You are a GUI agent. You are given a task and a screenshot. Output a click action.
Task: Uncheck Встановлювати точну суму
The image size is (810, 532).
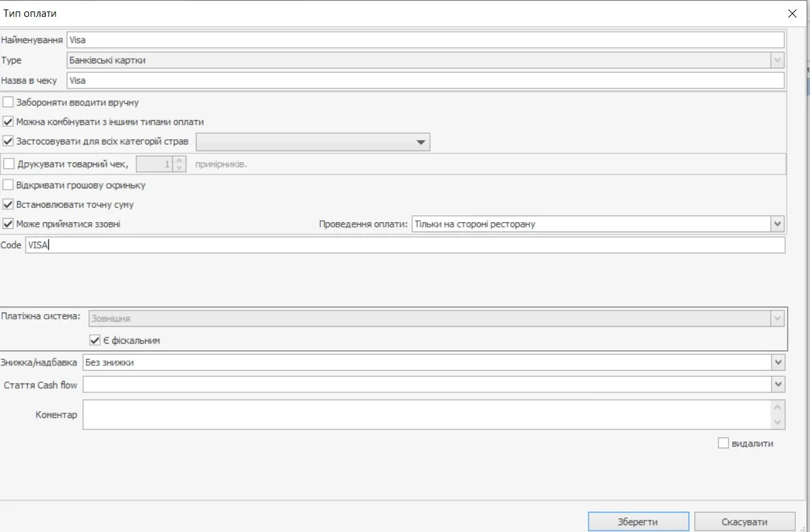pyautogui.click(x=8, y=204)
